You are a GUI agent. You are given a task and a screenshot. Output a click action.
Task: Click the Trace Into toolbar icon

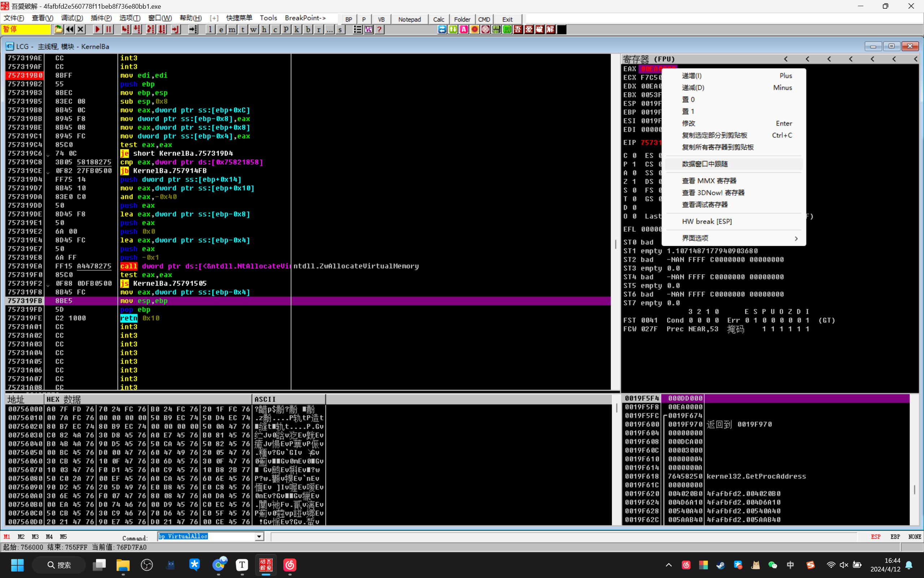point(151,29)
